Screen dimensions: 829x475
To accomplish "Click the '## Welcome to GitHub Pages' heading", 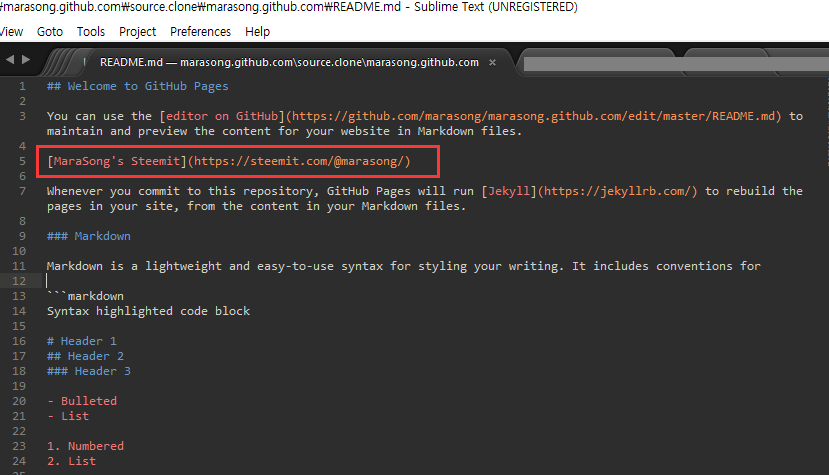I will point(137,86).
